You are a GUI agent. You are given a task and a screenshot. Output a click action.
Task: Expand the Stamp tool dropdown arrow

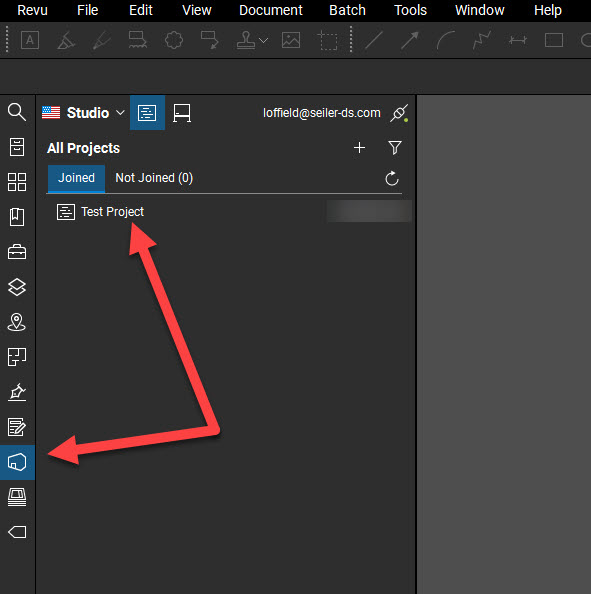(264, 40)
